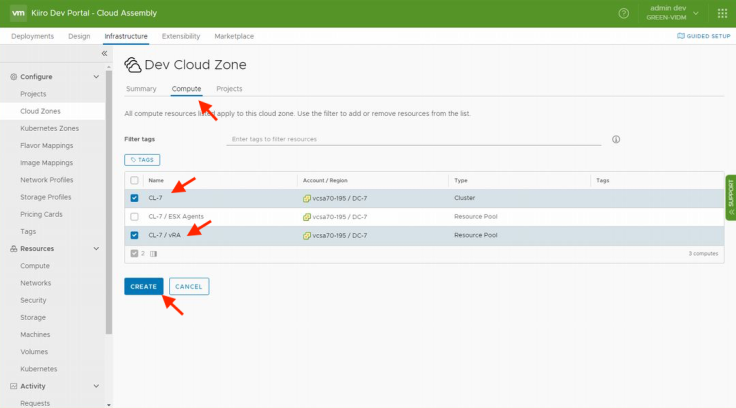
Task: Open Image Mappings in sidebar
Action: click(x=46, y=163)
